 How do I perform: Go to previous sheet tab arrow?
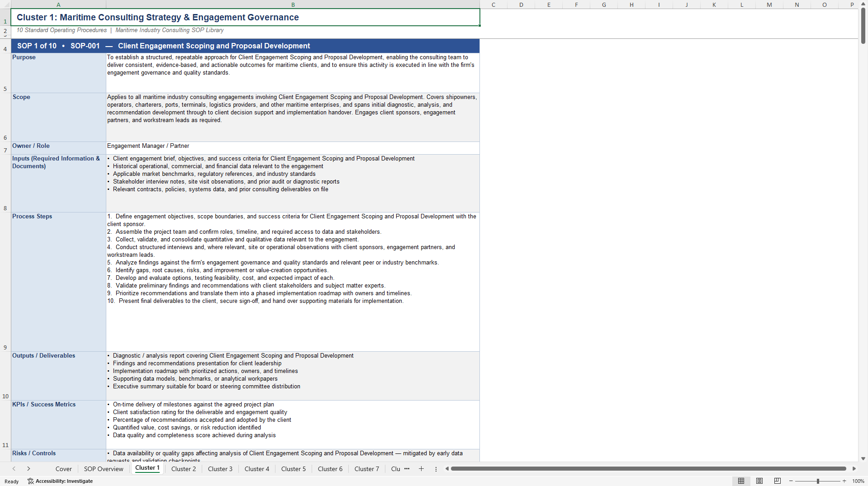(x=14, y=469)
